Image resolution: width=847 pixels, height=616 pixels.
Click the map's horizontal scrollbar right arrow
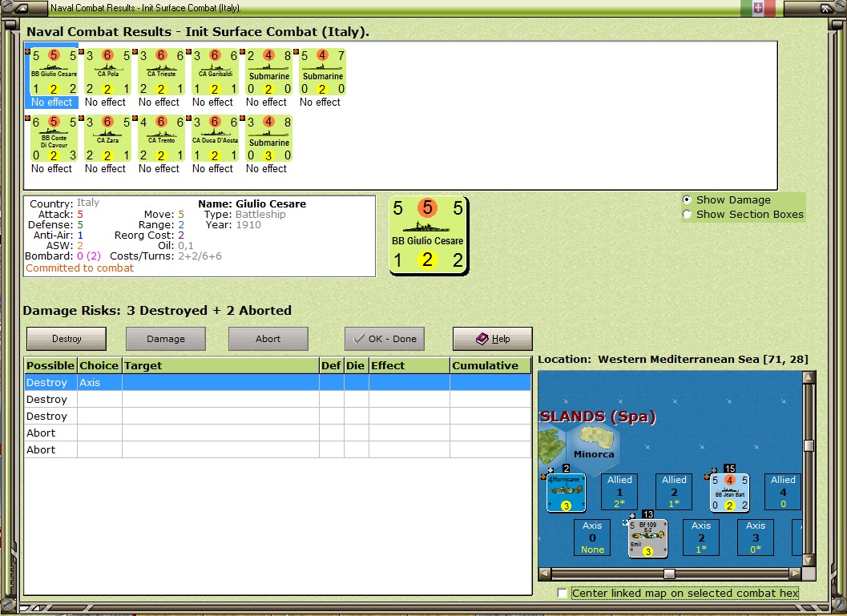795,574
